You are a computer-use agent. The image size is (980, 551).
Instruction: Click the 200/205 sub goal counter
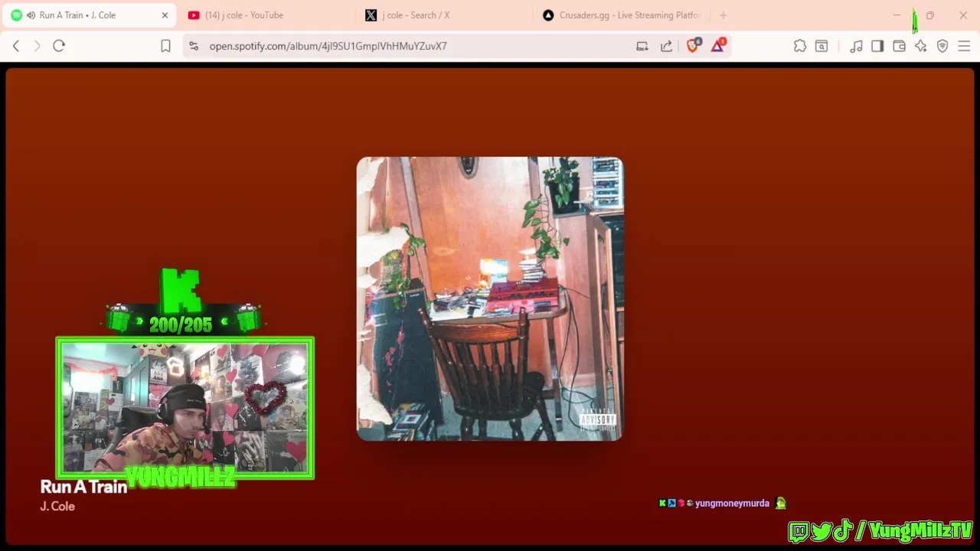click(181, 324)
